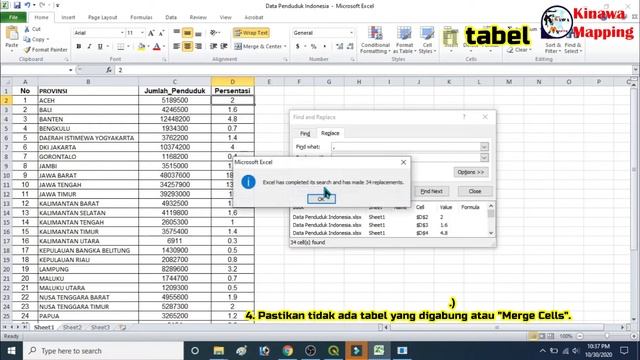Open the Fill Color dropdown arrow
This screenshot has height=360, width=640.
tap(148, 47)
